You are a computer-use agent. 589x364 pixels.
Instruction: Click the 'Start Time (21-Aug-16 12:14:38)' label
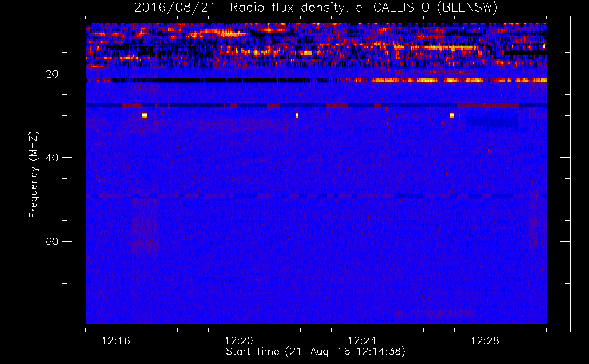click(x=316, y=352)
